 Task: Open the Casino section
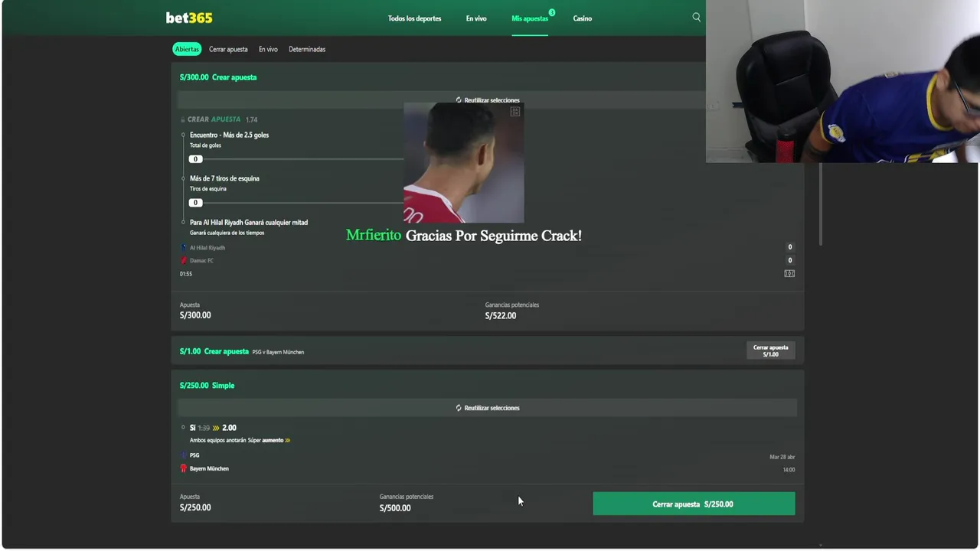[583, 18]
